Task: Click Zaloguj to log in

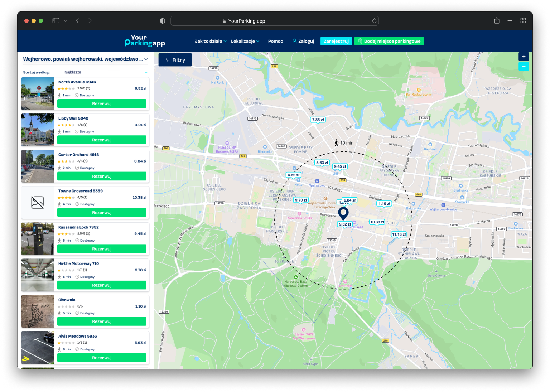Action: click(303, 41)
